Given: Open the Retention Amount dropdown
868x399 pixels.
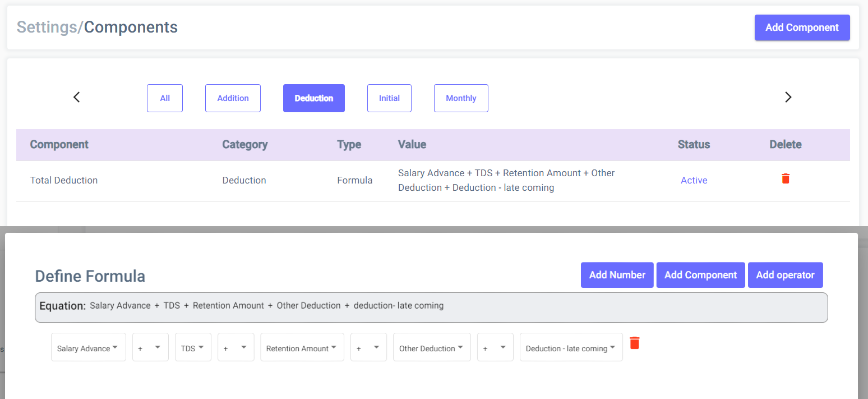Looking at the screenshot, I should tap(302, 348).
